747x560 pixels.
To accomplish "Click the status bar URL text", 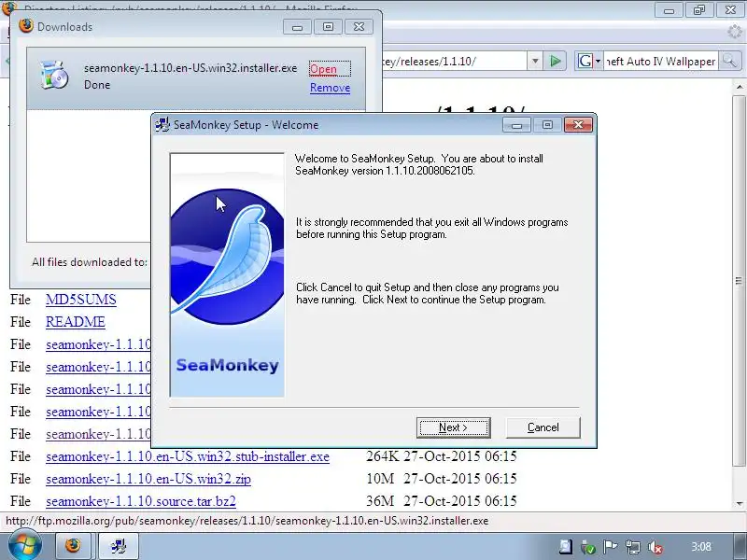I will click(x=247, y=521).
